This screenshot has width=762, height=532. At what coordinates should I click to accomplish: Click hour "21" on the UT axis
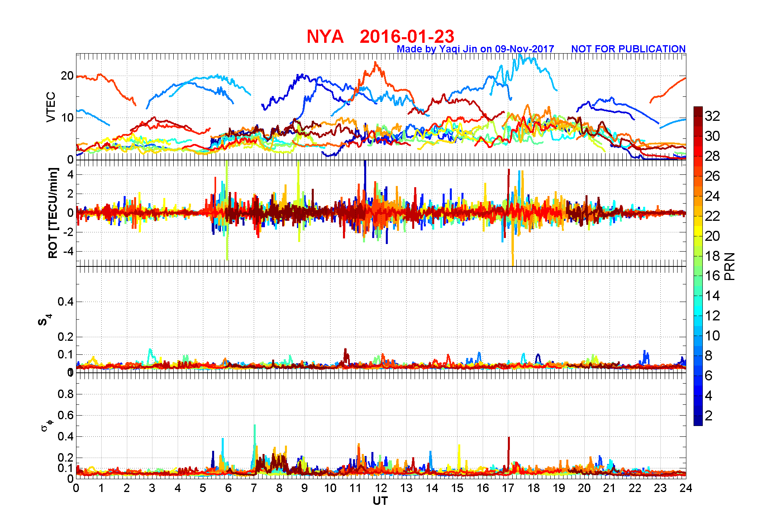click(610, 488)
